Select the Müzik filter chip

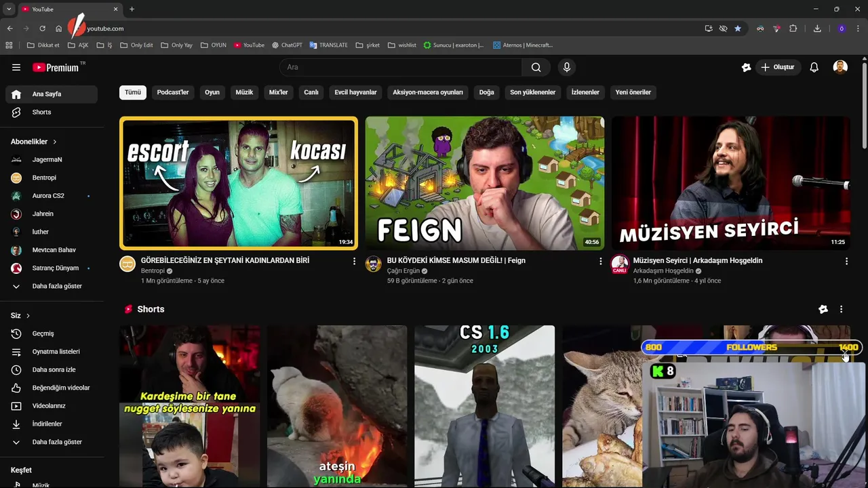click(244, 92)
